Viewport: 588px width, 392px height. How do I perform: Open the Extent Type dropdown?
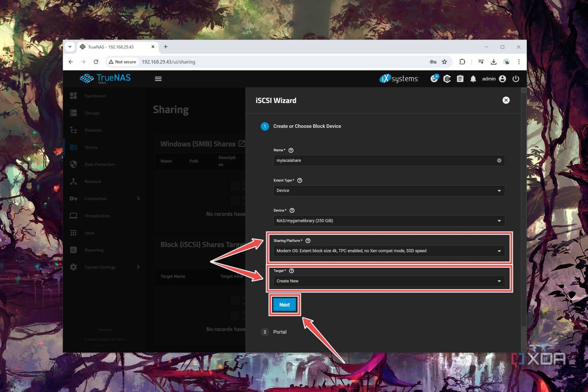click(389, 191)
